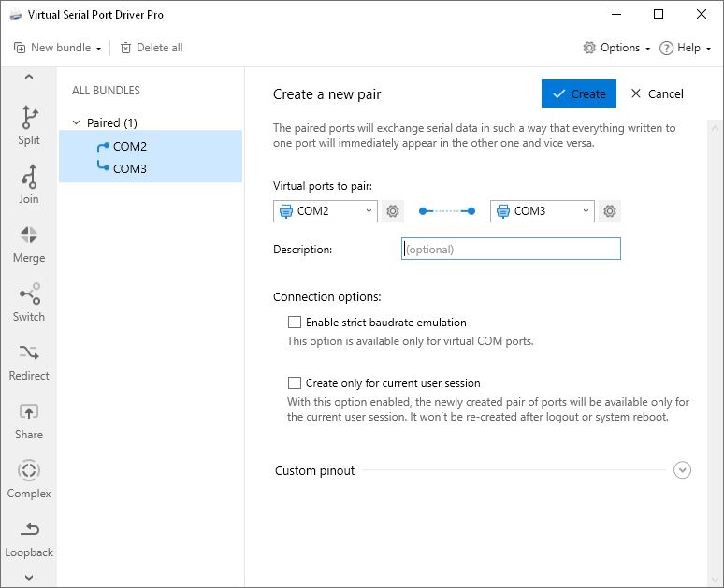Click the blue Create button
Image resolution: width=724 pixels, height=588 pixels.
pos(579,93)
